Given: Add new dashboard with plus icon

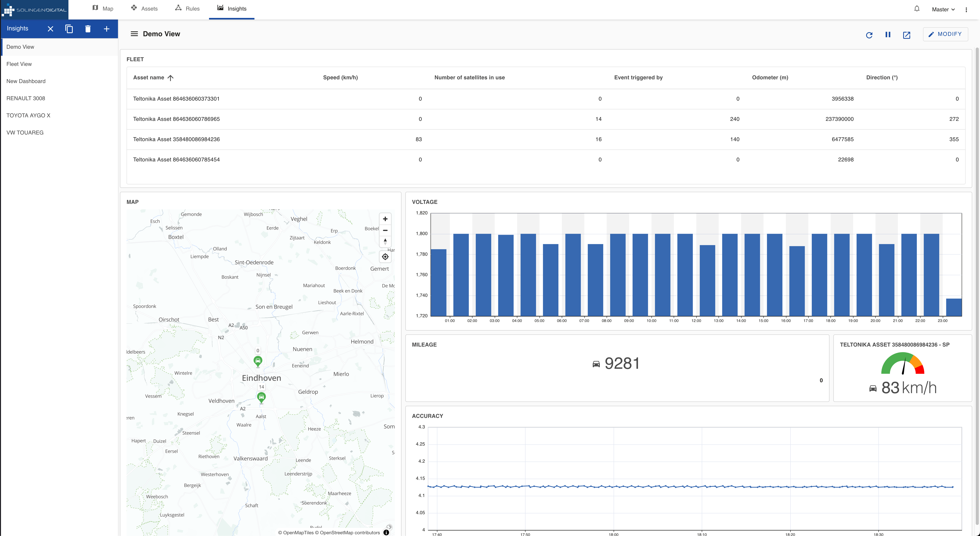Looking at the screenshot, I should pyautogui.click(x=106, y=29).
